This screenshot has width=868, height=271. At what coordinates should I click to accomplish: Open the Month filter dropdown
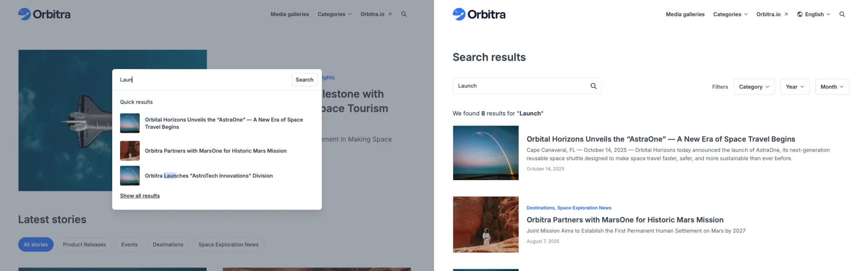pyautogui.click(x=832, y=87)
